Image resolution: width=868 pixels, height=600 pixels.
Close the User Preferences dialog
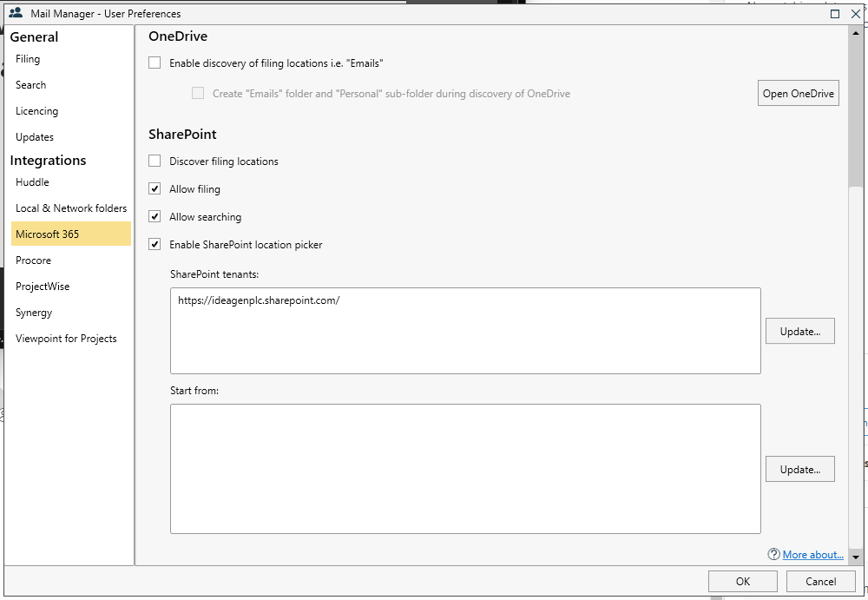pos(855,14)
